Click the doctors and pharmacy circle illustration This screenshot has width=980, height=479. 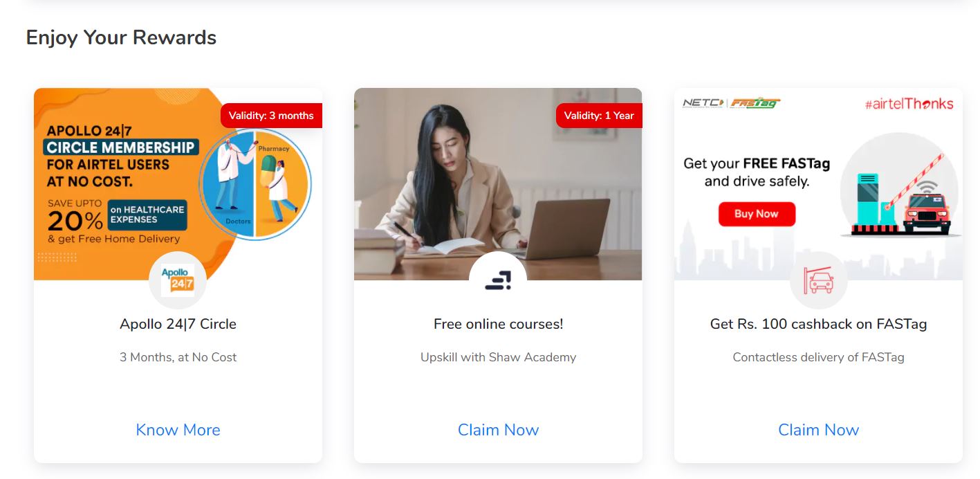coord(255,184)
